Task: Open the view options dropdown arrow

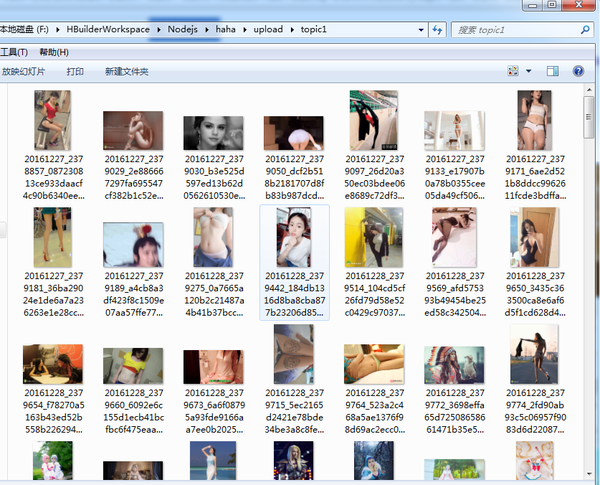Action: pyautogui.click(x=528, y=71)
